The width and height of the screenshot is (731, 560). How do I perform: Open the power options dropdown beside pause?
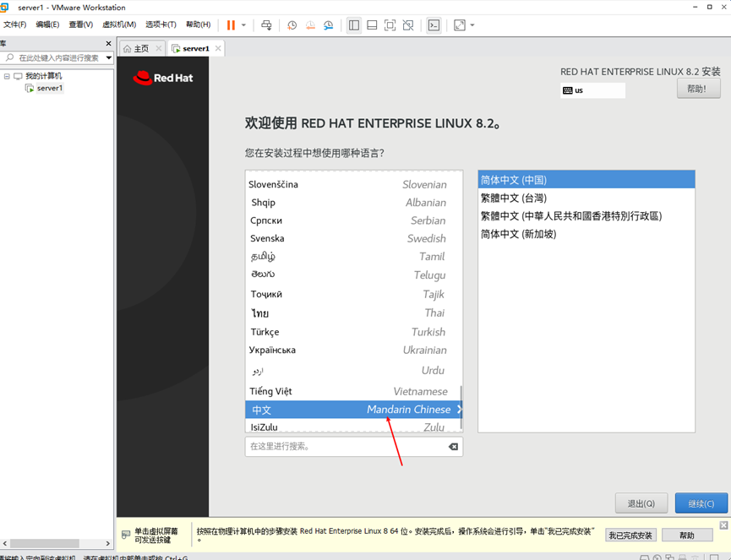coord(243,25)
